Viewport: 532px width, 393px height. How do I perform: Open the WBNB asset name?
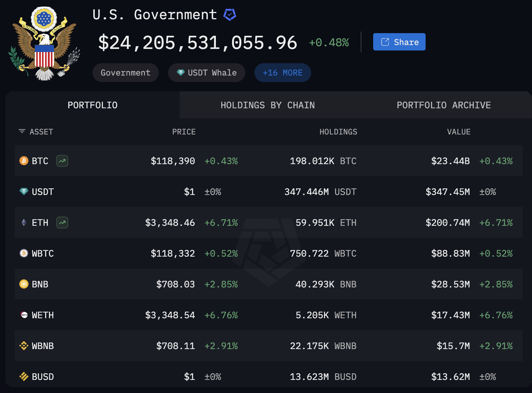click(x=43, y=346)
